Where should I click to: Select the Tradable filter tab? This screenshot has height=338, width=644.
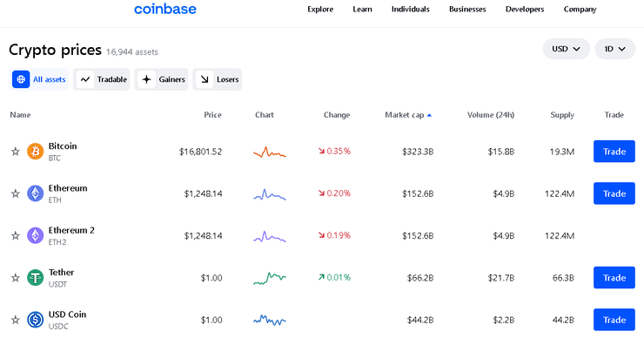pyautogui.click(x=102, y=79)
